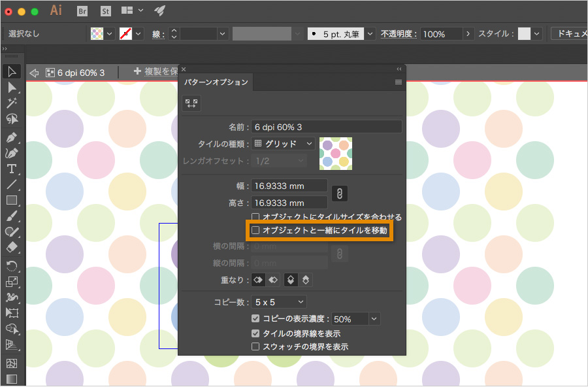The image size is (588, 387).
Task: Open Adobe Bridge via Br icon
Action: (x=82, y=11)
